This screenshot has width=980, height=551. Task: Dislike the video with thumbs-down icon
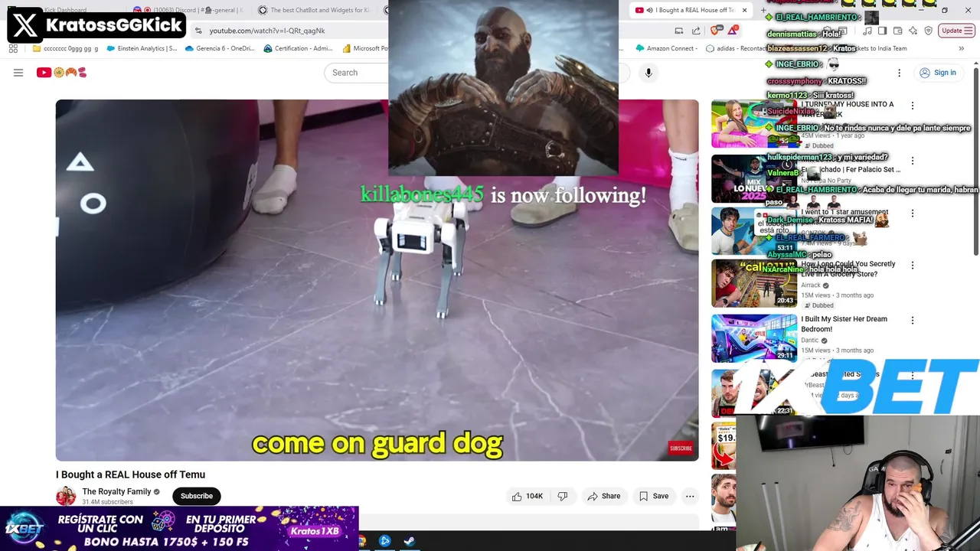[563, 496]
